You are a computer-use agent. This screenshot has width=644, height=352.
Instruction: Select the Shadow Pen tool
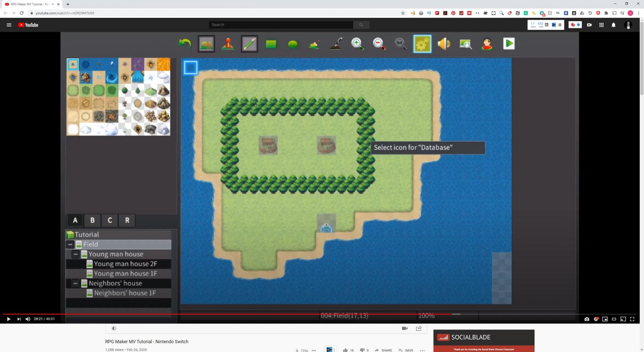(336, 44)
